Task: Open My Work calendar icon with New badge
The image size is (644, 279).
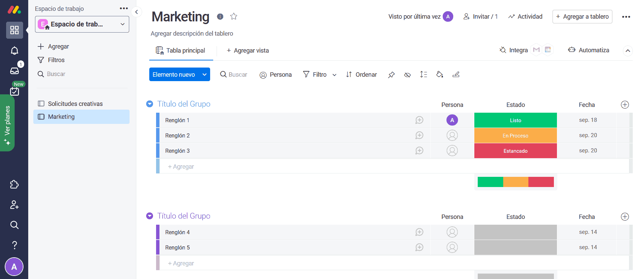Action: point(14,91)
